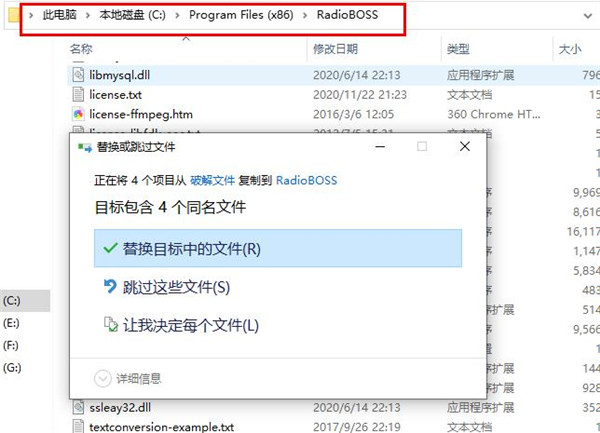600x433 pixels.
Task: Click the license-ffmpeg.htm Chrome icon
Action: click(x=78, y=114)
